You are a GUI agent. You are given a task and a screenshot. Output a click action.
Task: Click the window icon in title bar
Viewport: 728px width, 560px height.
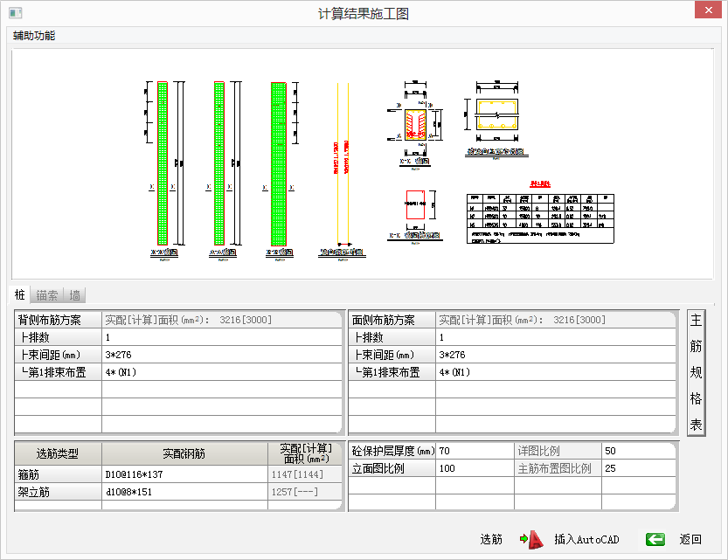pos(14,13)
